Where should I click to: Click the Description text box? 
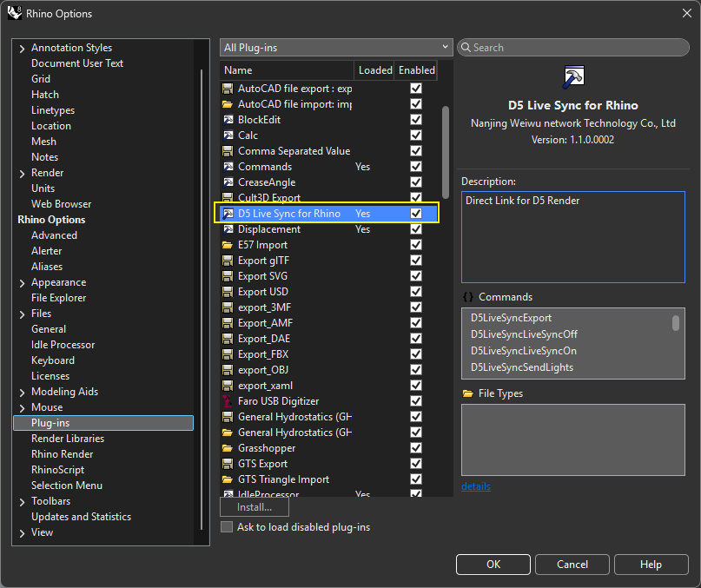(573, 237)
